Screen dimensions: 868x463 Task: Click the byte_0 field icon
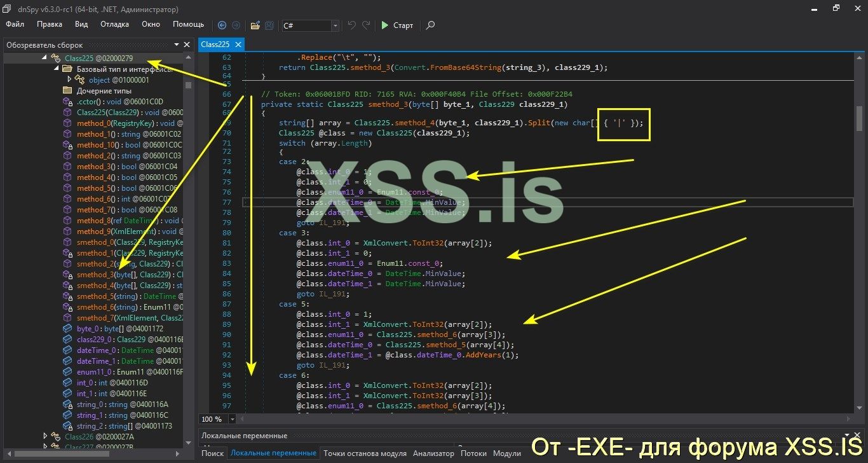point(67,329)
